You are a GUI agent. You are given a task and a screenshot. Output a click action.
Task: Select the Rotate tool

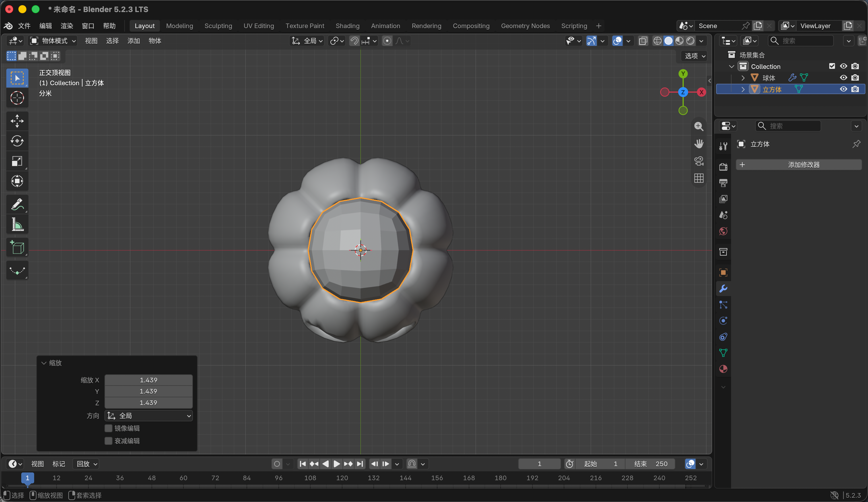coord(17,141)
